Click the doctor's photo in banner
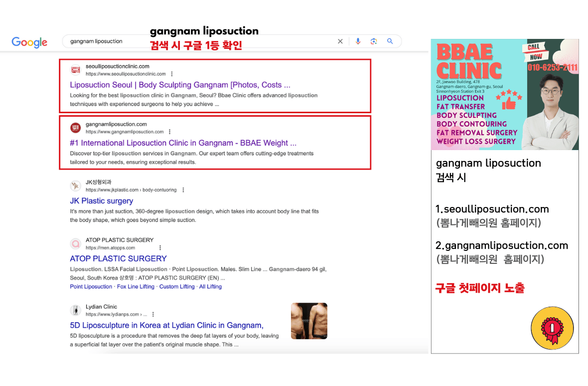588x386 pixels. click(x=551, y=111)
